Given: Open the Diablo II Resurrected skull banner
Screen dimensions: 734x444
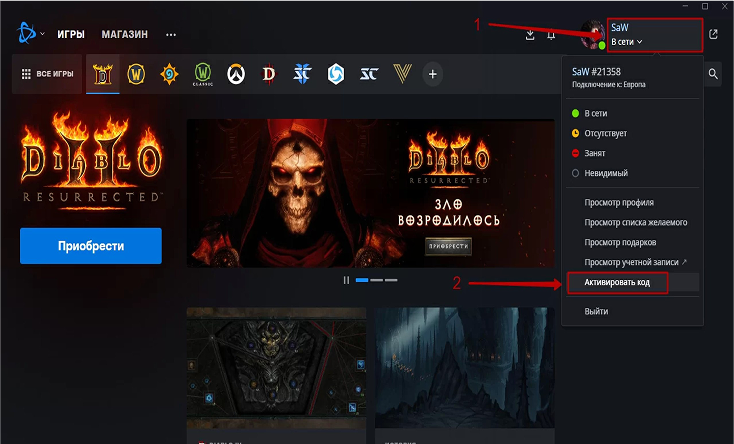Looking at the screenshot, I should 370,193.
